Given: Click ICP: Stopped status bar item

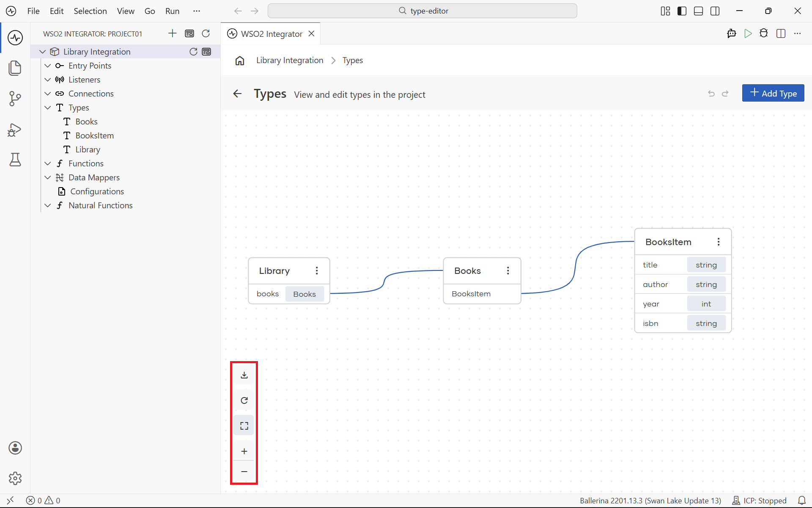Looking at the screenshot, I should [x=760, y=500].
